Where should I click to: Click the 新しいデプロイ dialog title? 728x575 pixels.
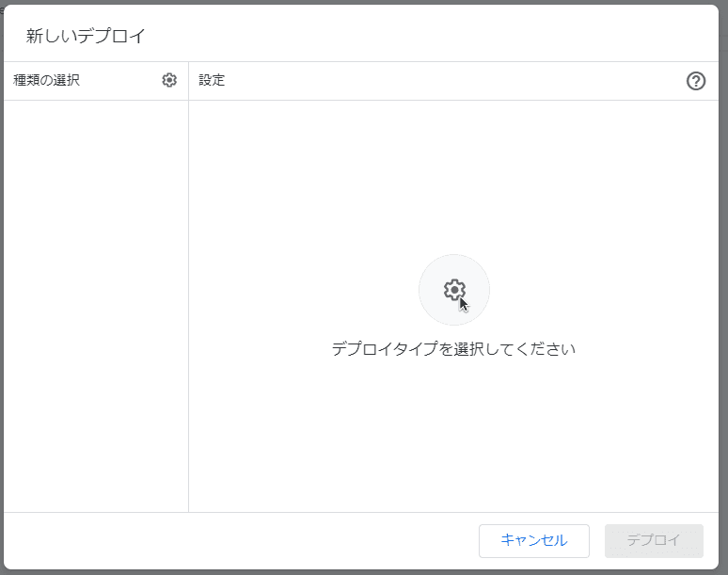86,37
